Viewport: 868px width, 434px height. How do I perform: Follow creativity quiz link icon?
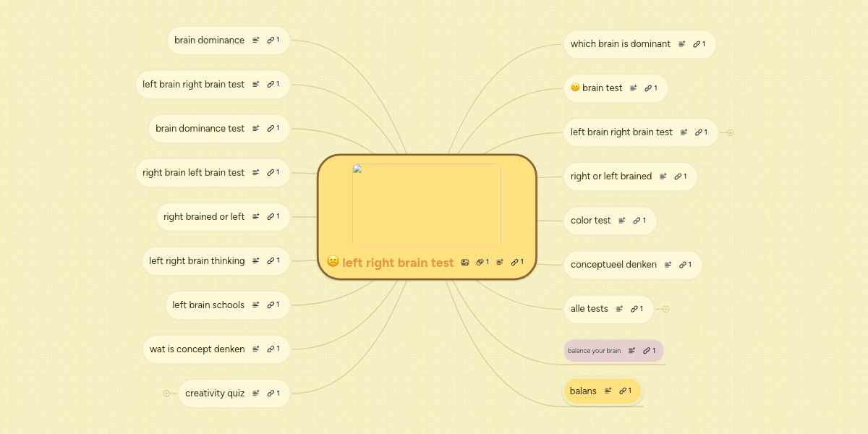(273, 393)
